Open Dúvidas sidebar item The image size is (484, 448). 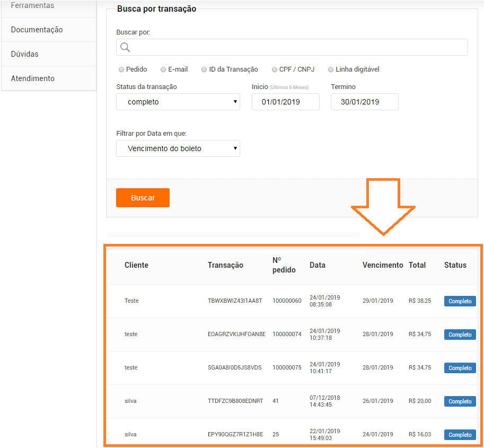(49, 54)
